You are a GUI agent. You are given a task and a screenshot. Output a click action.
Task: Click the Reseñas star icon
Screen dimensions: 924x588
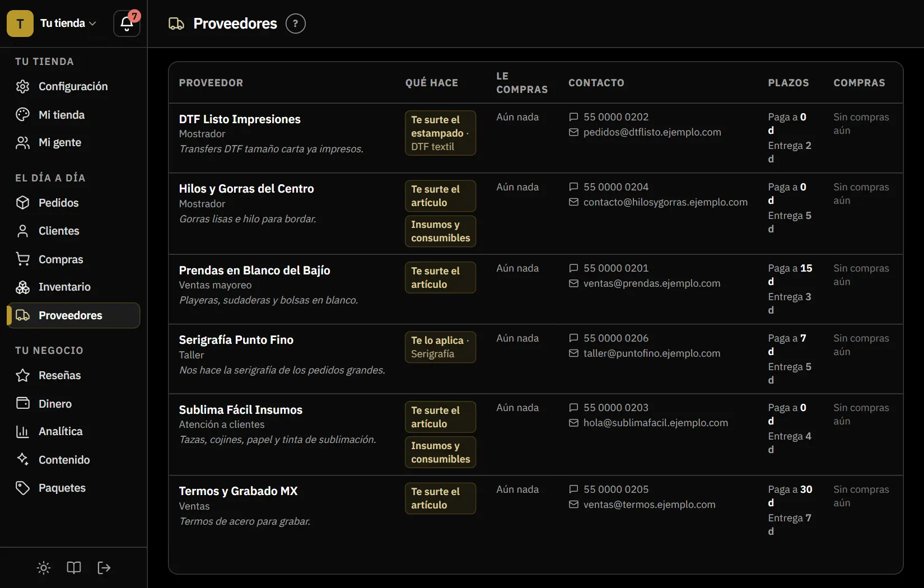(x=22, y=375)
